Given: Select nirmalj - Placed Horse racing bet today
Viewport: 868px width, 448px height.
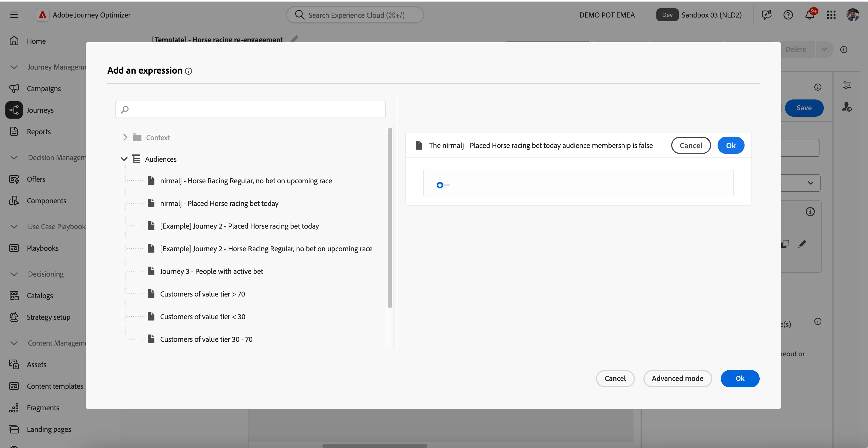Looking at the screenshot, I should click(x=219, y=203).
